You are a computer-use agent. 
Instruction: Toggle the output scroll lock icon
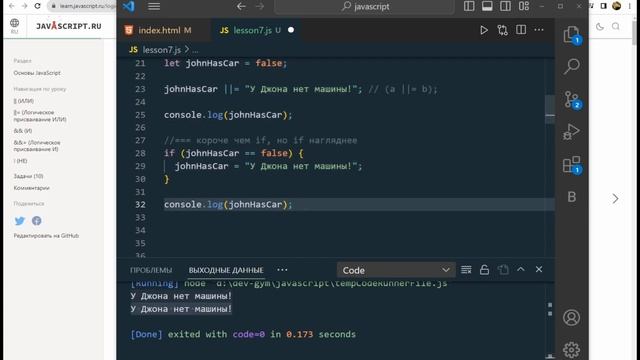(x=484, y=270)
